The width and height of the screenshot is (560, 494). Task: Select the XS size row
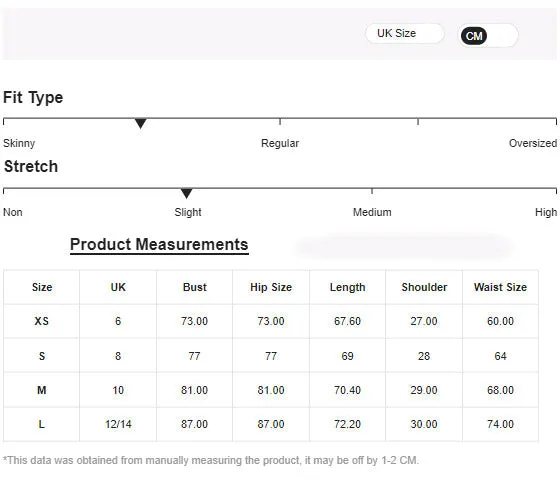[x=271, y=321]
